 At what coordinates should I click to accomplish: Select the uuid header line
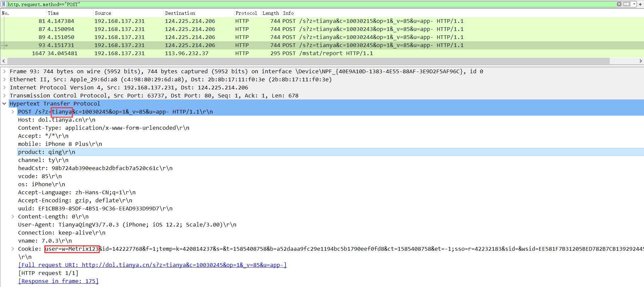95,208
